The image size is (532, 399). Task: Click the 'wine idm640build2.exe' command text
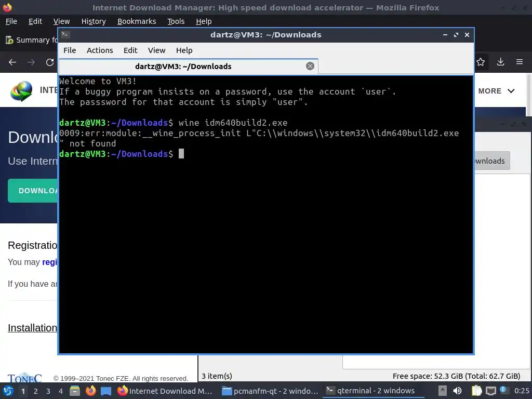(233, 123)
